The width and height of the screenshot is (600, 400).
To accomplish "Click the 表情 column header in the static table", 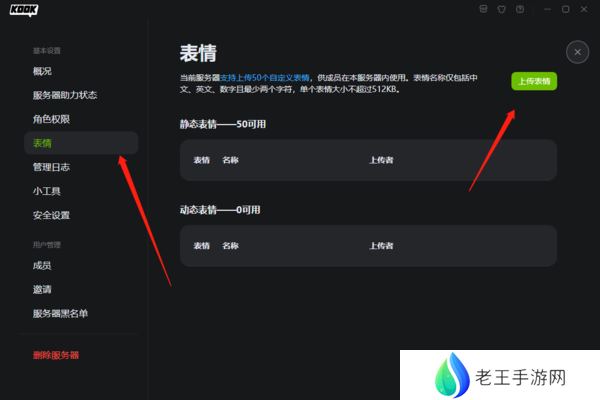I will [202, 160].
